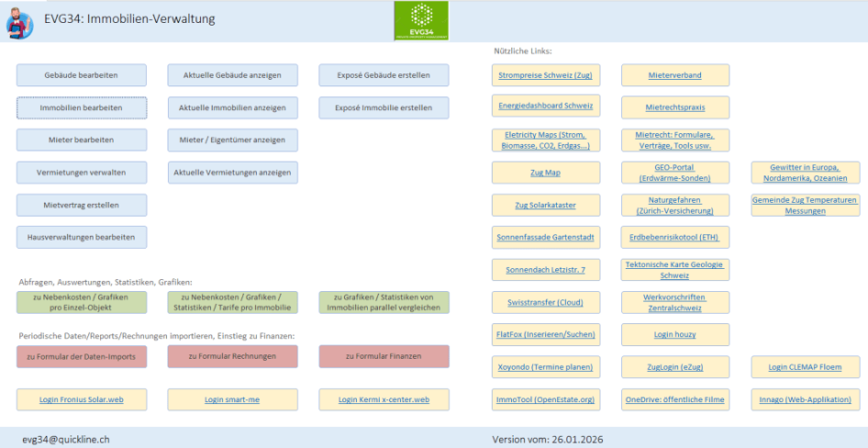Click the evg34@quickline.ch email address

(66, 439)
